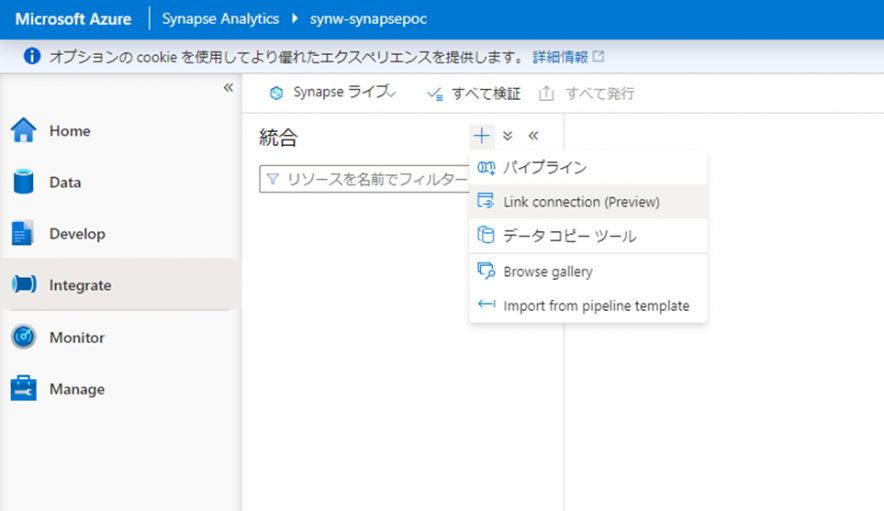This screenshot has width=884, height=511.
Task: Open the Manage toolbox icon
Action: [23, 389]
